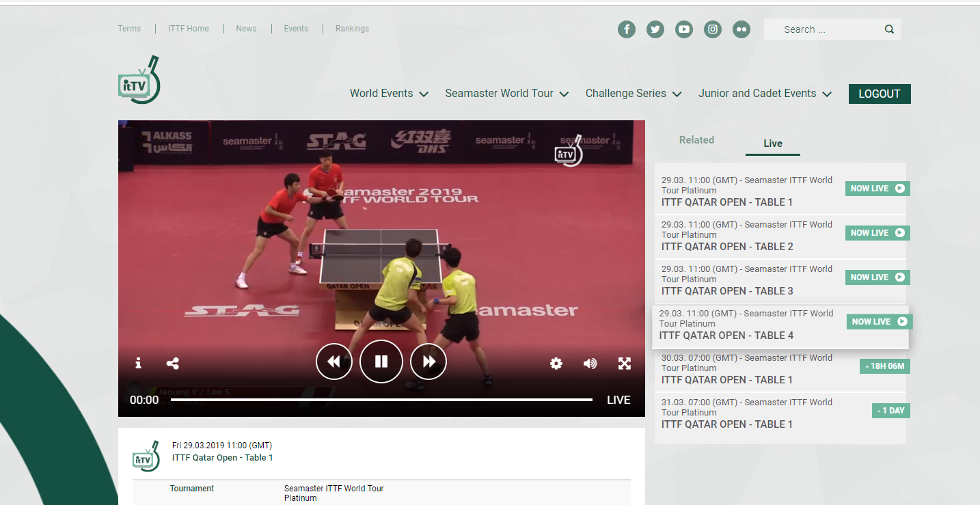Click 'Seamaster ITTF World Tour Platinum' tournament value

pos(334,493)
